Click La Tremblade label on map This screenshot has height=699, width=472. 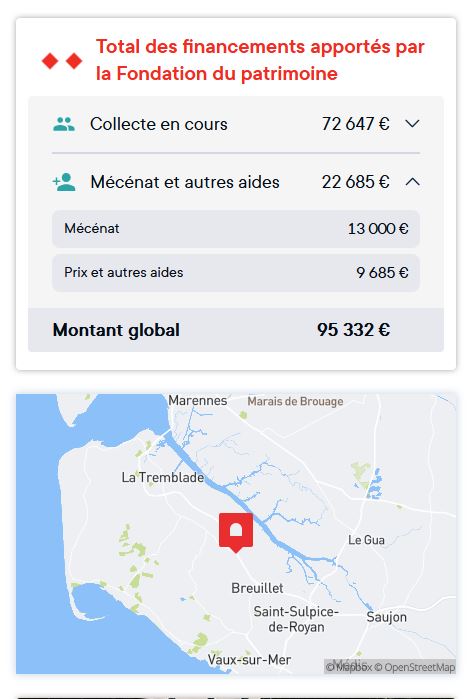tap(163, 477)
